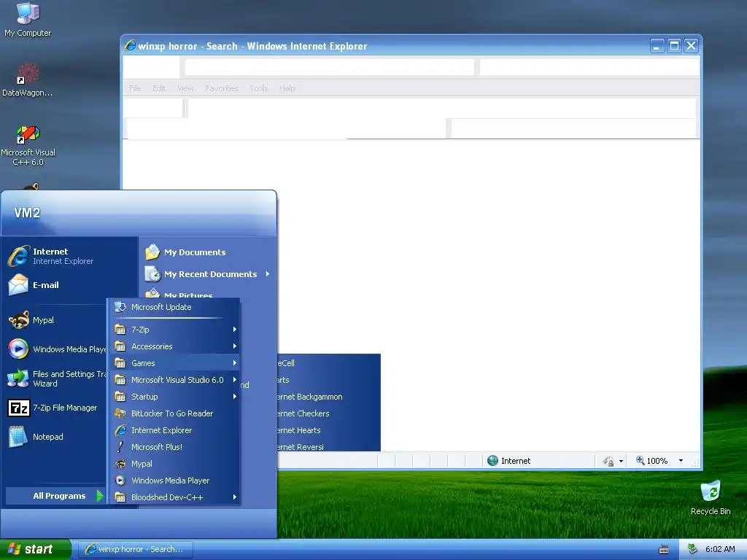
Task: Open the Favorites menu in Internet Explorer
Action: 222,88
